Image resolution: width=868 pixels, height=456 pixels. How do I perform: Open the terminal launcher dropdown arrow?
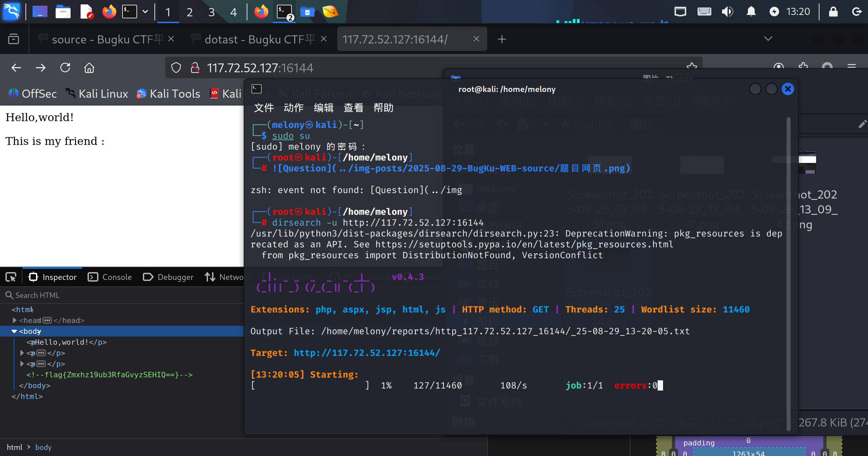[145, 12]
